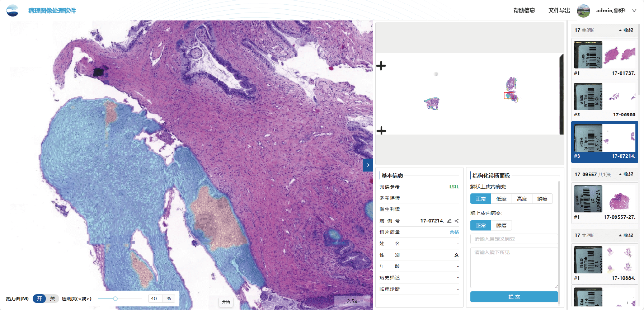
Task: Open slide thumbnail 17-06986
Action: coord(605,100)
